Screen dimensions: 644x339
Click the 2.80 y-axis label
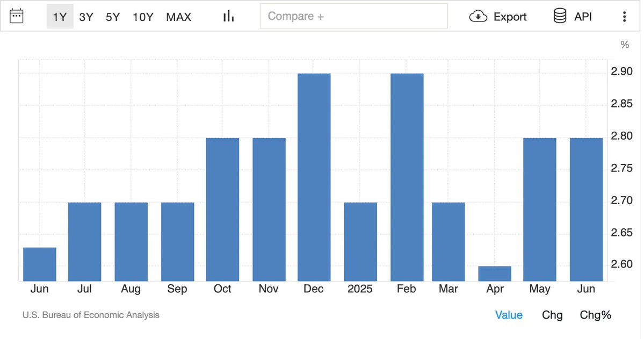click(x=621, y=136)
